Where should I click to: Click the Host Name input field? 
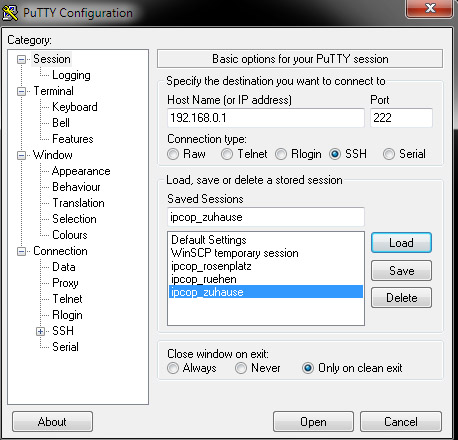266,118
